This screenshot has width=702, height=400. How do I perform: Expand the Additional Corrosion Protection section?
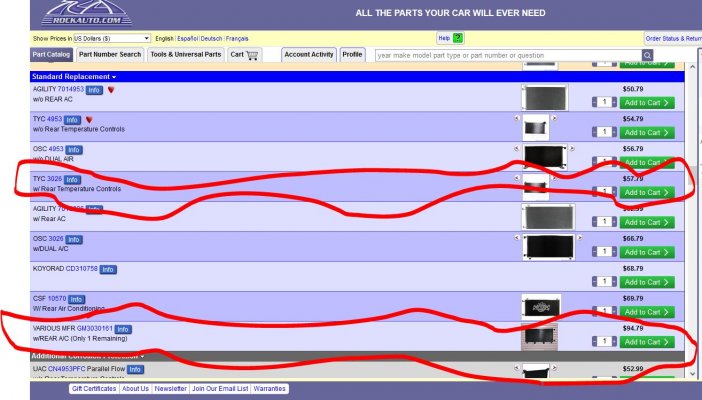(87, 357)
